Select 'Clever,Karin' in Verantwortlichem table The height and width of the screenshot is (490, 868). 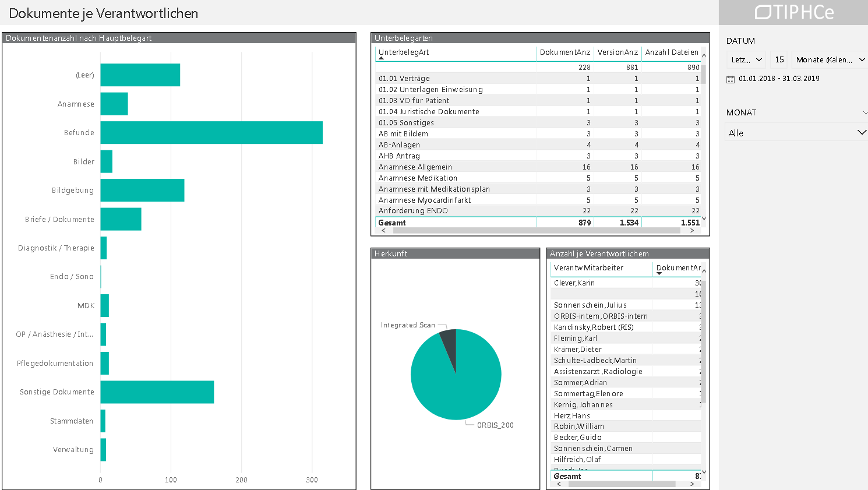(626, 283)
